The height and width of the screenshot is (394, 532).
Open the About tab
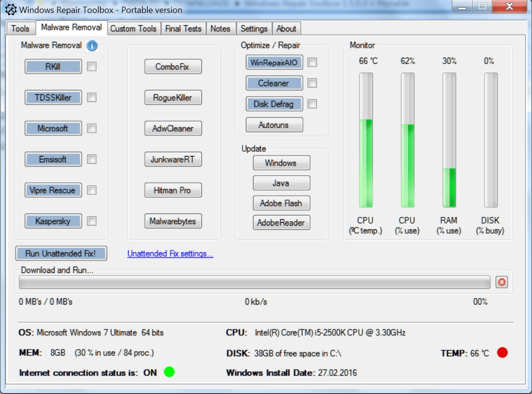pyautogui.click(x=287, y=29)
